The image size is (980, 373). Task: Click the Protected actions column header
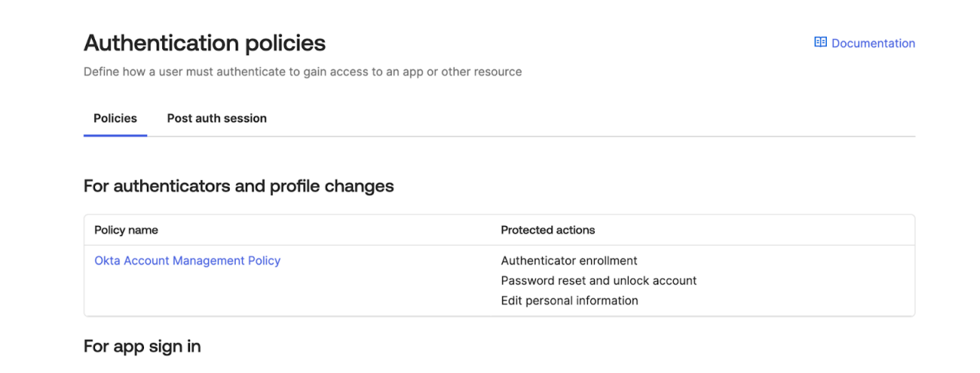[x=547, y=230]
